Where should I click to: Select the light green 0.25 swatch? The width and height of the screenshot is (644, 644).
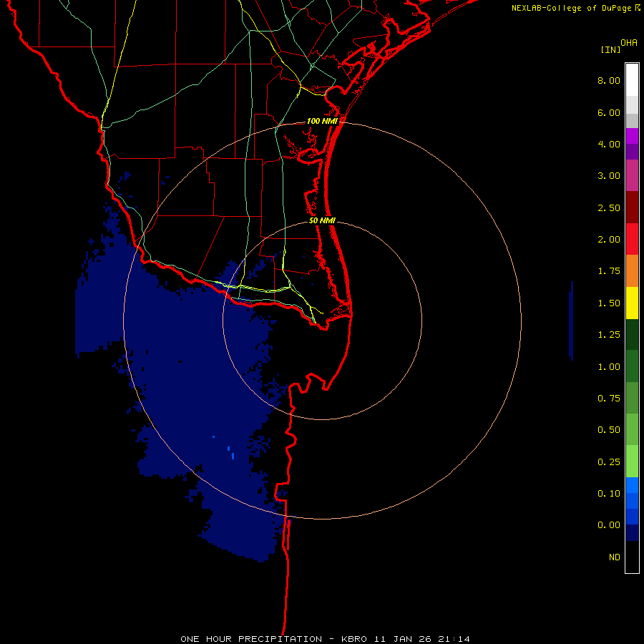tap(632, 462)
